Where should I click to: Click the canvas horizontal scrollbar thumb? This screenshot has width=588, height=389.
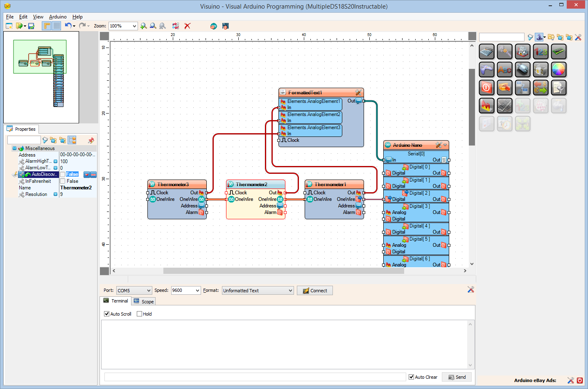283,271
